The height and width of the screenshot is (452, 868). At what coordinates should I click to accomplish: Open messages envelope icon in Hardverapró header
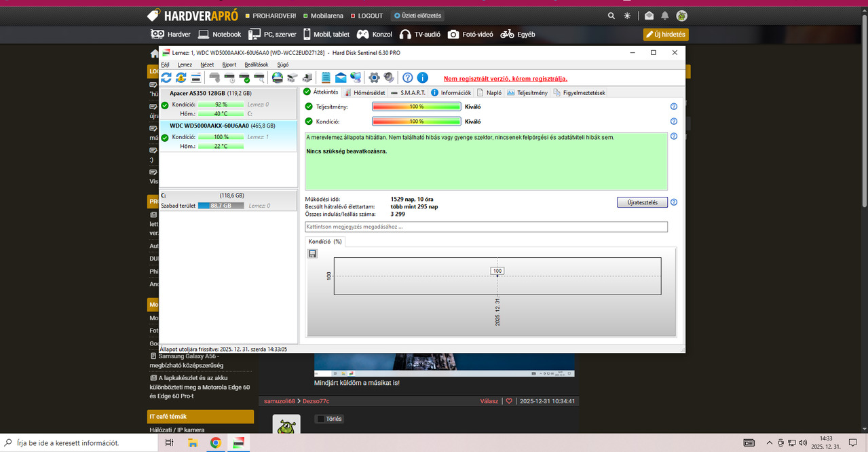pyautogui.click(x=649, y=16)
